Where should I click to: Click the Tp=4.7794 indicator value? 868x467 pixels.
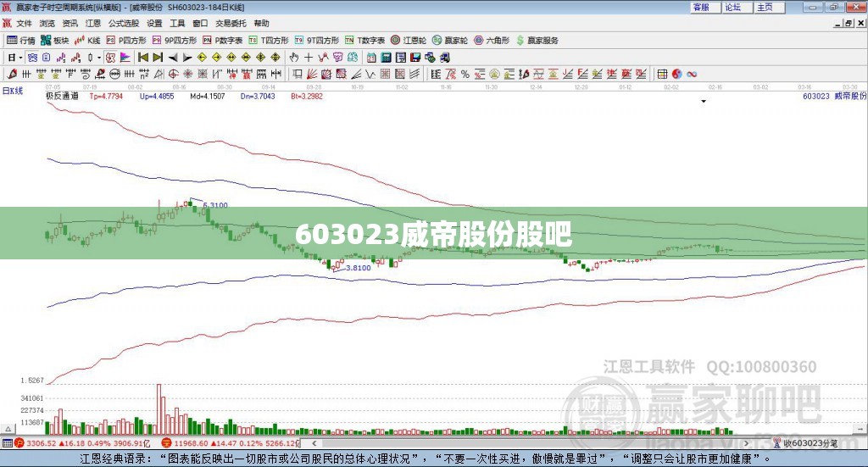tap(106, 96)
